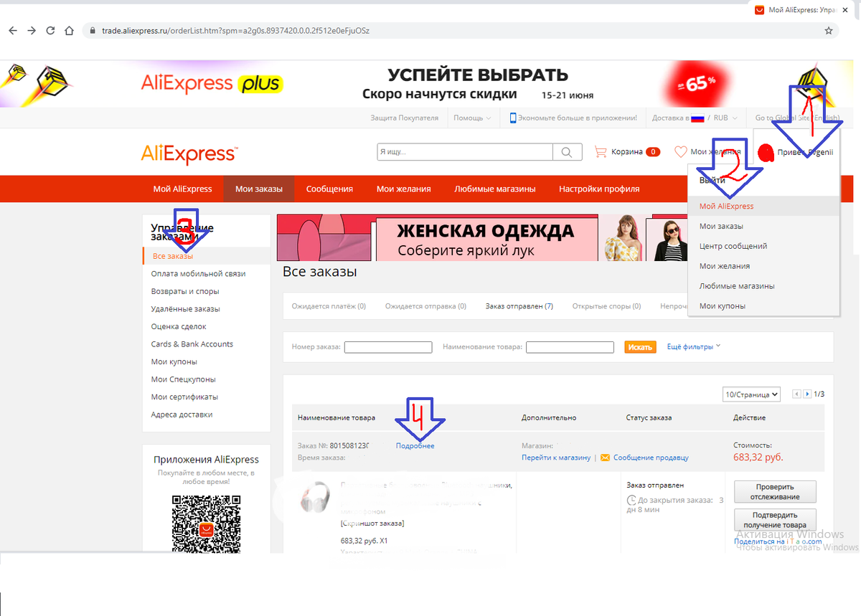Viewport: 861px width, 616px height.
Task: Open Мои заказы in red nav bar
Action: (259, 189)
